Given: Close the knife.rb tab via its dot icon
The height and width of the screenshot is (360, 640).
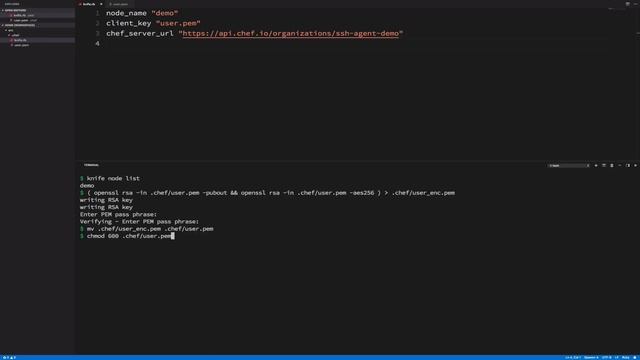Looking at the screenshot, I should [101, 4].
